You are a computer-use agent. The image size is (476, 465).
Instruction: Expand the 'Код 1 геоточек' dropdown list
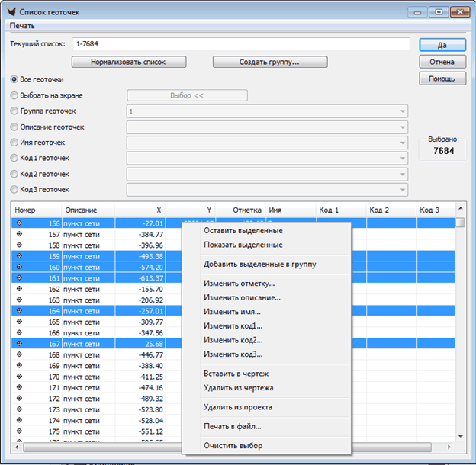[402, 159]
